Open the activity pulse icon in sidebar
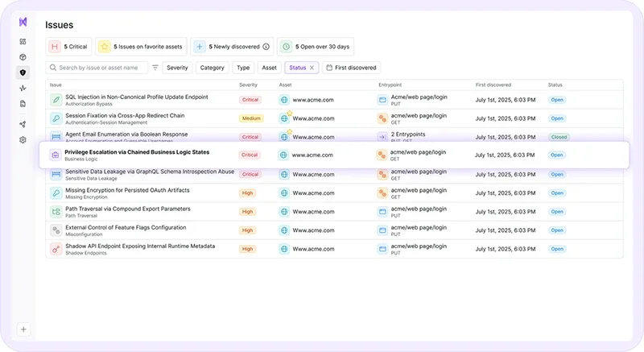The width and height of the screenshot is (644, 352). click(x=23, y=88)
